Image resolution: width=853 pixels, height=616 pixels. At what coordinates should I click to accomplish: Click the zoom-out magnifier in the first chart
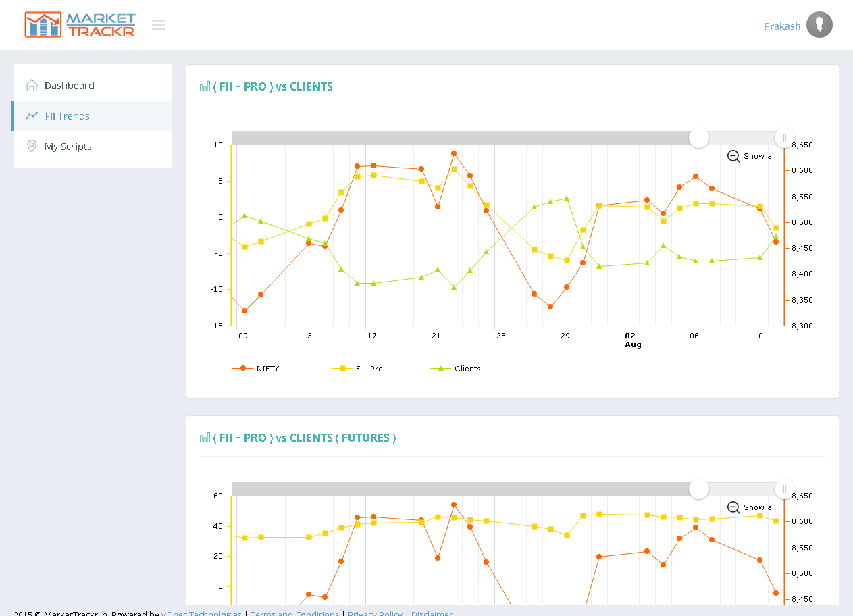tap(733, 156)
